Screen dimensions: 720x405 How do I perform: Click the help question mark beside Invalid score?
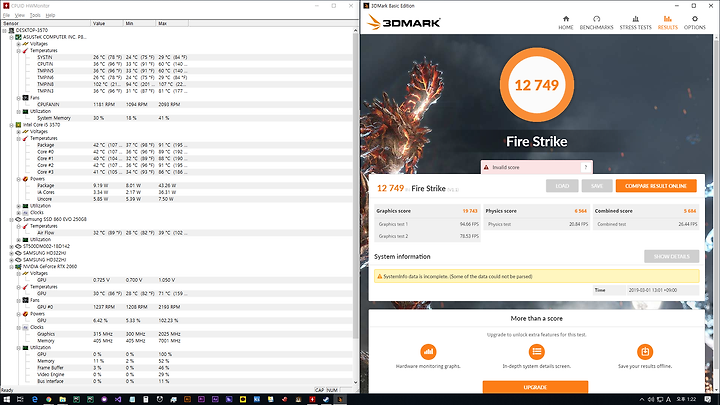pyautogui.click(x=585, y=167)
